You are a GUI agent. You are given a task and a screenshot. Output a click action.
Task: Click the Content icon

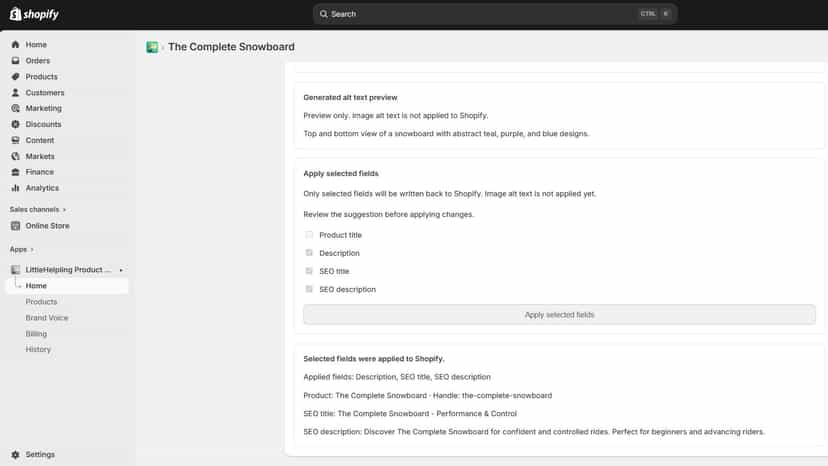click(x=15, y=140)
